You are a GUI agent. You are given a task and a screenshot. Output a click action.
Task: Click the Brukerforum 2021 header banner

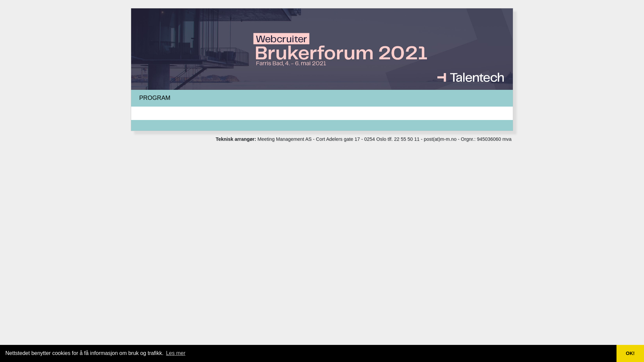(322, 49)
